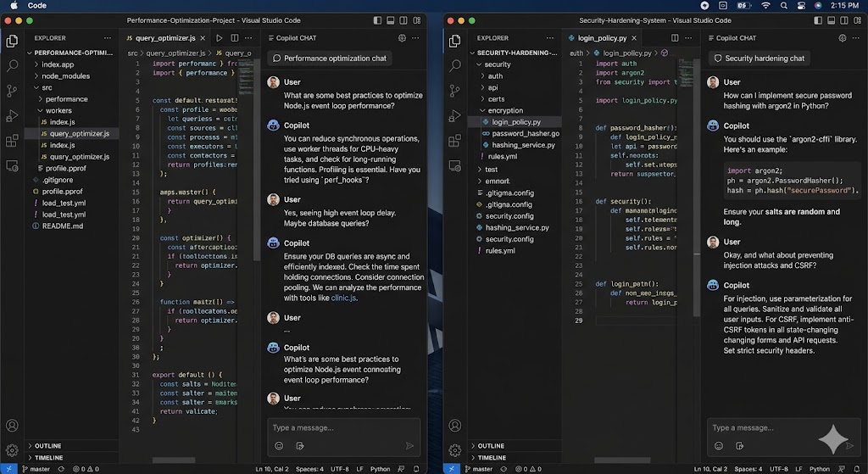Viewport: 868px width, 474px height.
Task: Click emoji icon in Performance chat input
Action: pos(279,446)
